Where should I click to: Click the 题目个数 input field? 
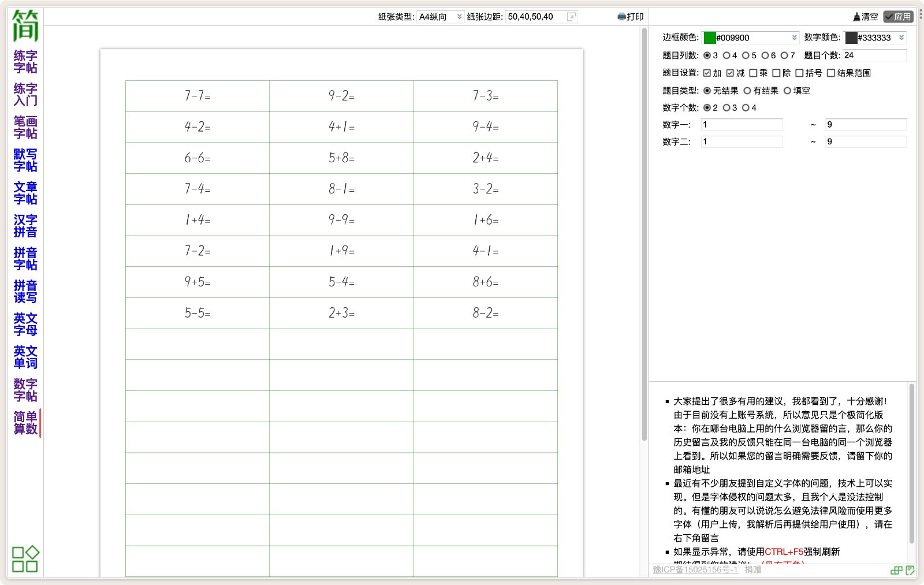point(874,55)
